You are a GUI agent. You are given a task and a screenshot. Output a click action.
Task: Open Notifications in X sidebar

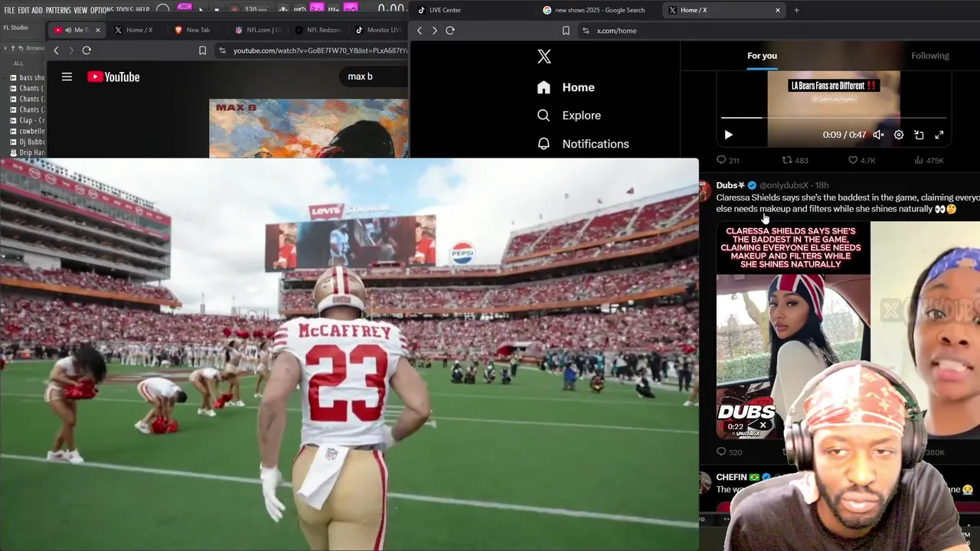point(583,144)
